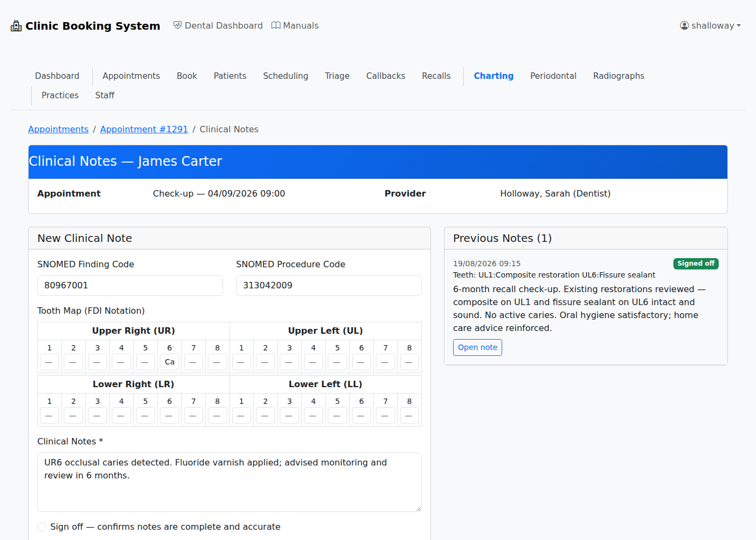The width and height of the screenshot is (756, 540).
Task: Click the heart-pulse icon for Dental Dashboard
Action: click(177, 25)
